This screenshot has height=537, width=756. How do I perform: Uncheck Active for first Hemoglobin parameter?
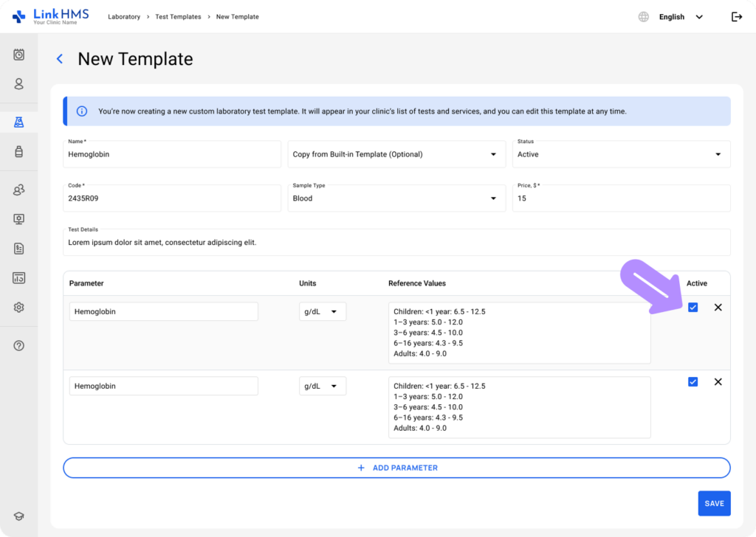[x=693, y=308]
